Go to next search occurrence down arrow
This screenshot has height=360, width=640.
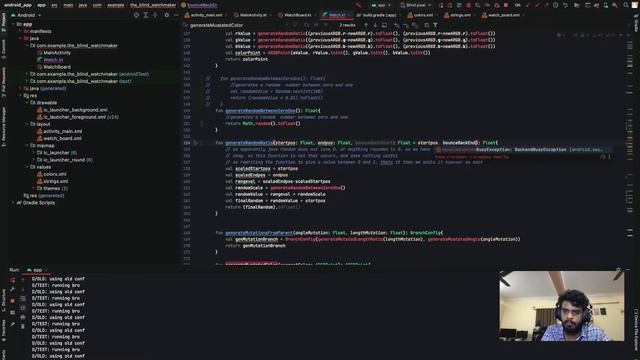pyautogui.click(x=375, y=25)
